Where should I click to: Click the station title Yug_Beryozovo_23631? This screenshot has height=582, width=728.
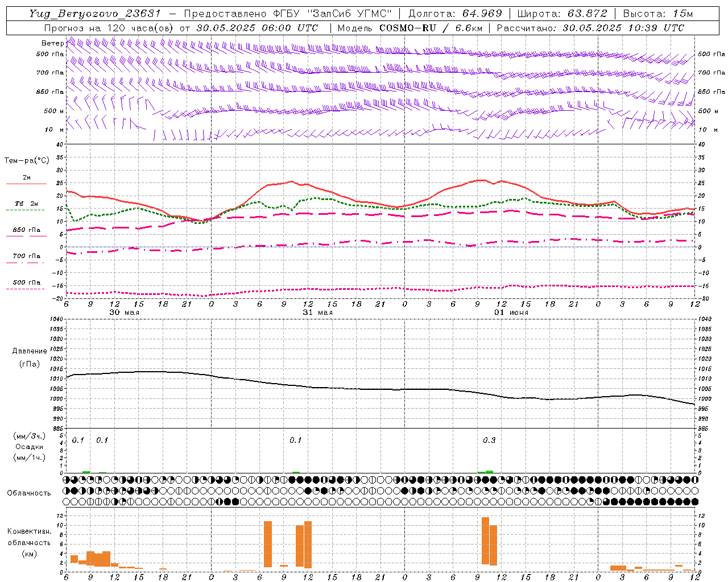[x=95, y=14]
